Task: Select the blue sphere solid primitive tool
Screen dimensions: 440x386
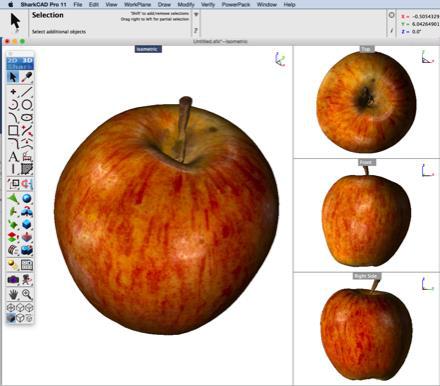Action: pyautogui.click(x=27, y=199)
